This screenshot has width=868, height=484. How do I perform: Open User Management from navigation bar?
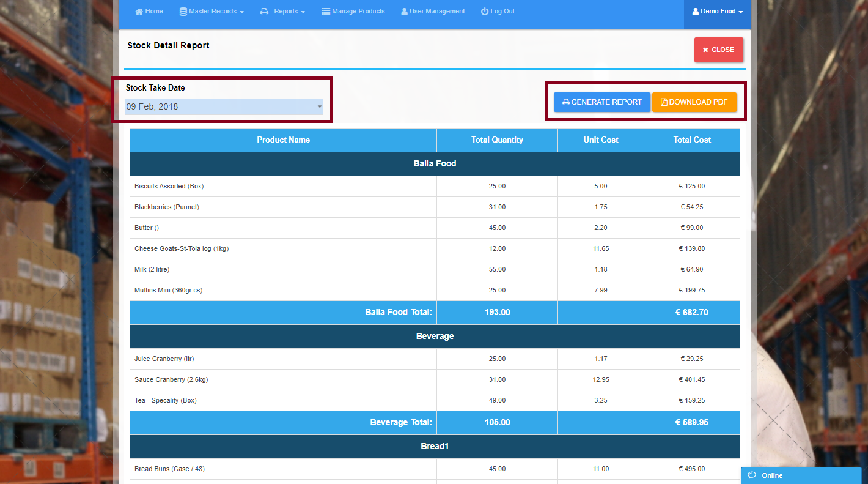click(x=437, y=12)
